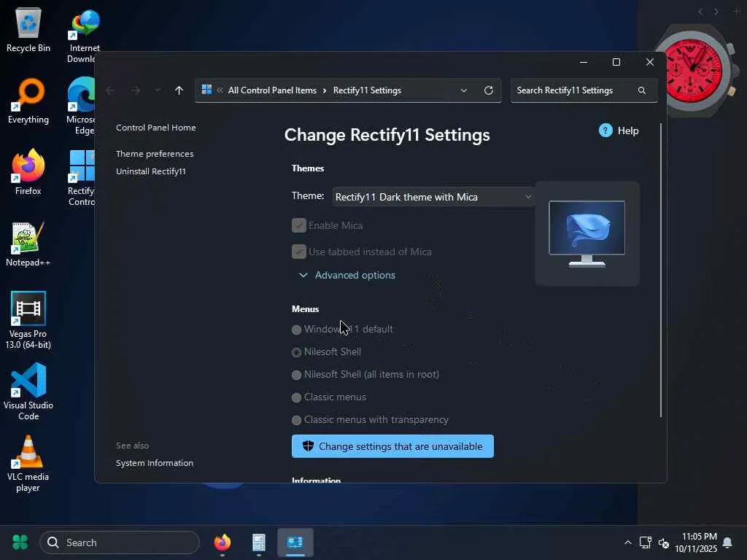Open recent locations dropdown arrow
This screenshot has height=560, width=747.
tap(158, 90)
